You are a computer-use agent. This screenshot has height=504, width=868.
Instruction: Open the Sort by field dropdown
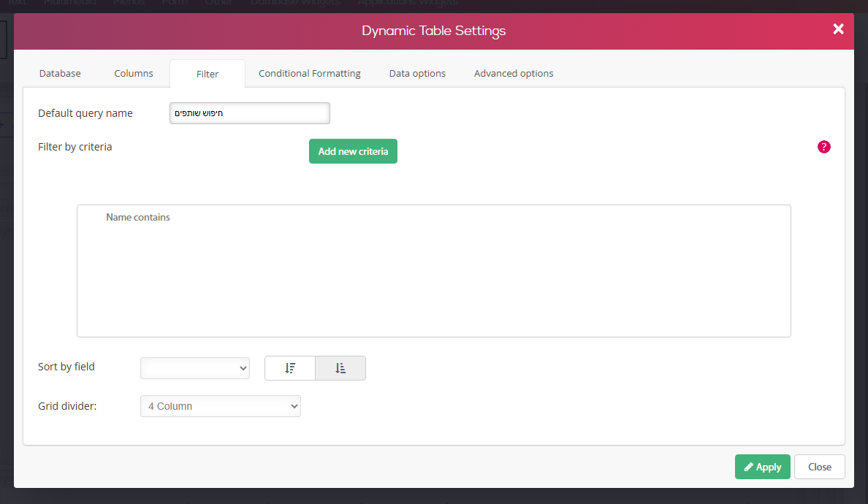pyautogui.click(x=195, y=368)
